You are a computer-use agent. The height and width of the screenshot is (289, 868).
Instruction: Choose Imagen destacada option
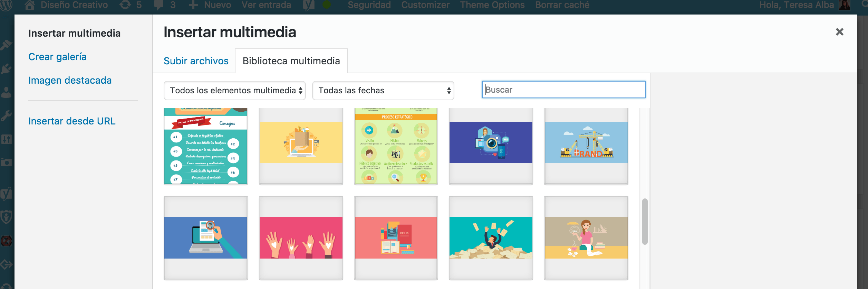pyautogui.click(x=70, y=80)
